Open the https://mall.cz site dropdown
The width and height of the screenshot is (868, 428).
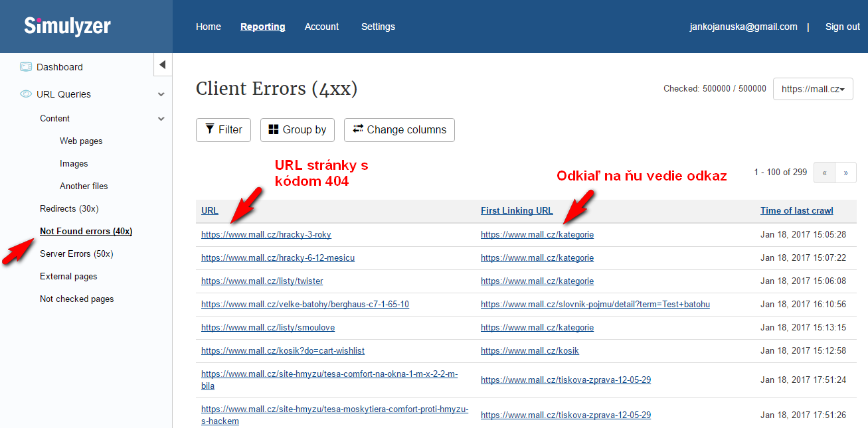click(x=814, y=88)
